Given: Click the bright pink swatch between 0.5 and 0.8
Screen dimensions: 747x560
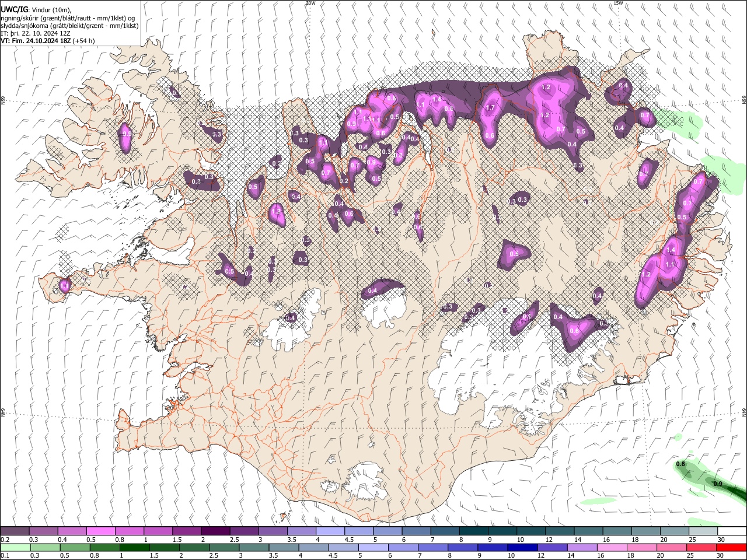Looking at the screenshot, I should click(100, 531).
